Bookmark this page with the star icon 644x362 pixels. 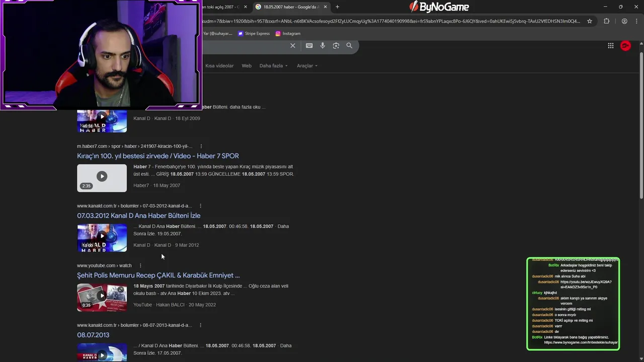(x=590, y=21)
